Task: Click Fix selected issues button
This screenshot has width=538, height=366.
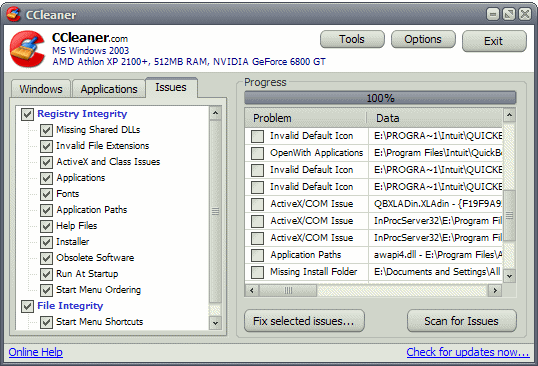Action: pos(304,321)
